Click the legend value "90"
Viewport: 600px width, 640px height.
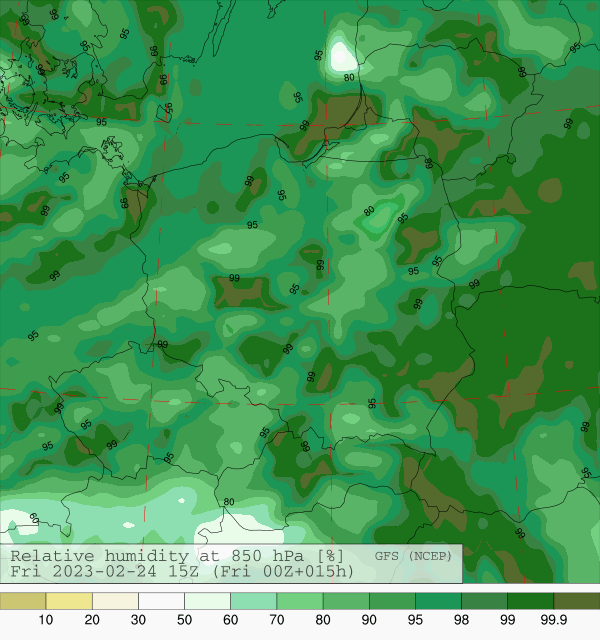pyautogui.click(x=369, y=620)
